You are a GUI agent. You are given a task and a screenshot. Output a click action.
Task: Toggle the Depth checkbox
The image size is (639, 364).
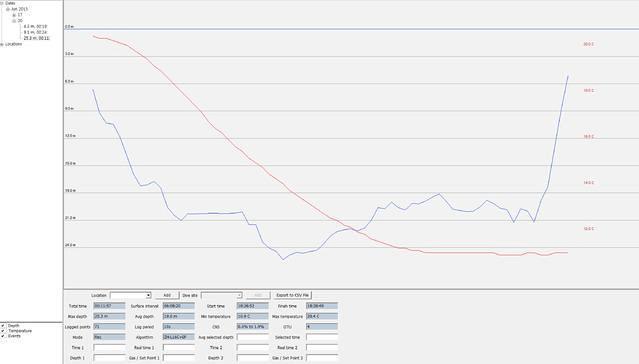point(3,326)
